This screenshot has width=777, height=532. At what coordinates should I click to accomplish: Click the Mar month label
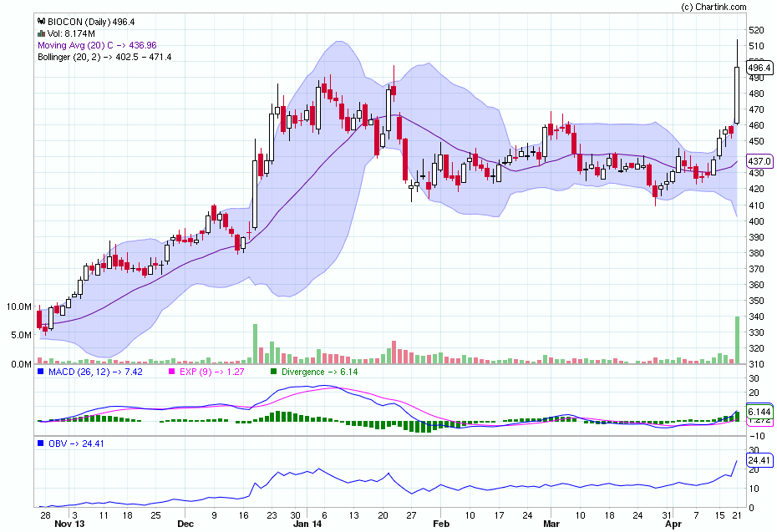coord(551,524)
